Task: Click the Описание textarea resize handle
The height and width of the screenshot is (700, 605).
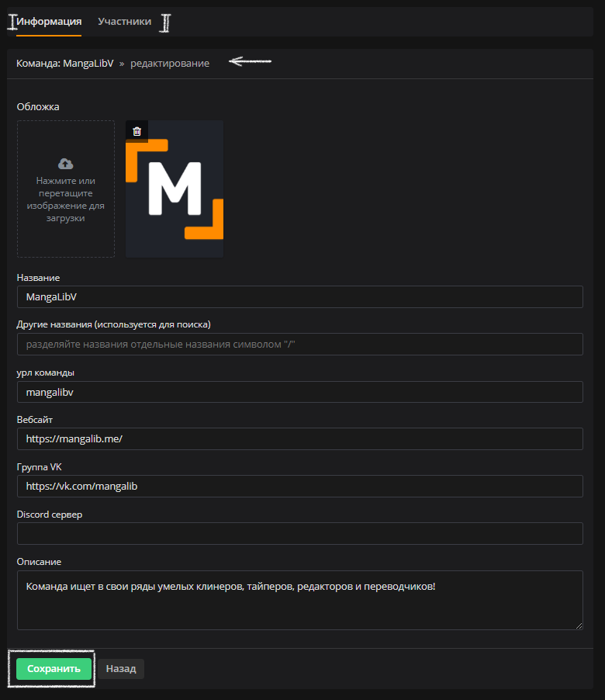Action: [x=579, y=626]
